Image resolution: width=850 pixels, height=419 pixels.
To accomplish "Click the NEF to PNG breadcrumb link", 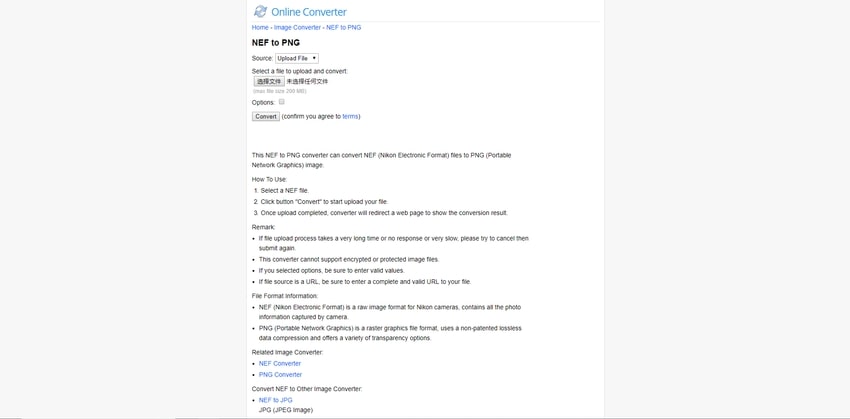I will pos(344,27).
